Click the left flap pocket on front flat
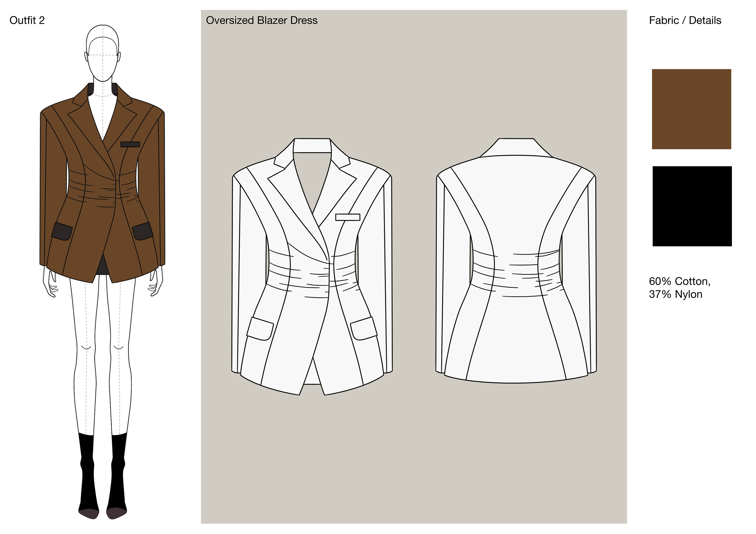Viewport: 756px width, 534px height. pos(260,328)
